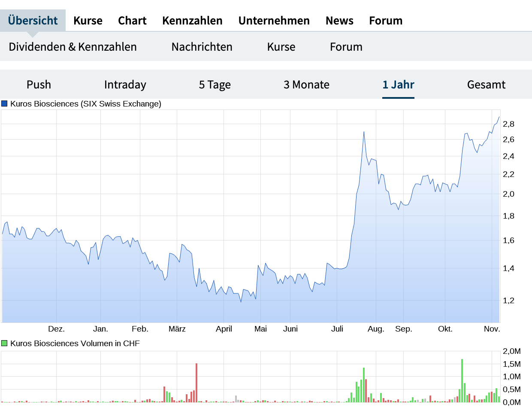Image resolution: width=532 pixels, height=411 pixels.
Task: Show the 5 Tage chart range
Action: [215, 85]
